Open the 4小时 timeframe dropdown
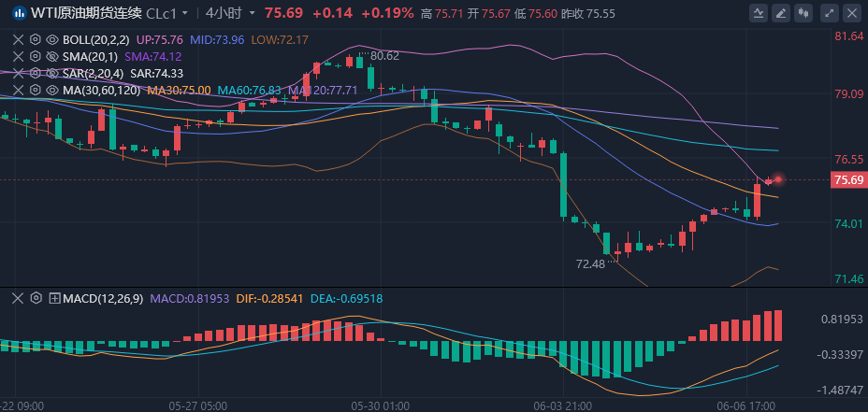868x412 pixels. (230, 13)
